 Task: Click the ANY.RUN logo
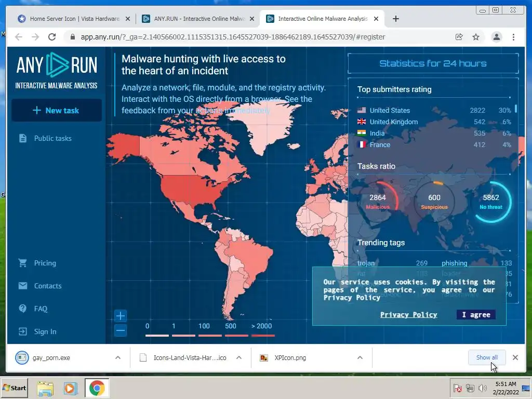click(56, 71)
